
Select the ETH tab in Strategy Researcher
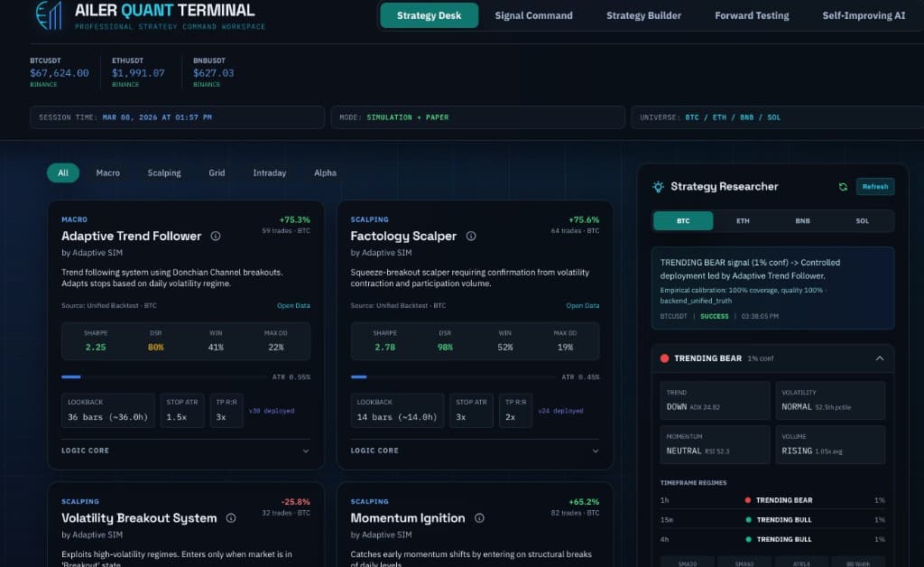[742, 219]
